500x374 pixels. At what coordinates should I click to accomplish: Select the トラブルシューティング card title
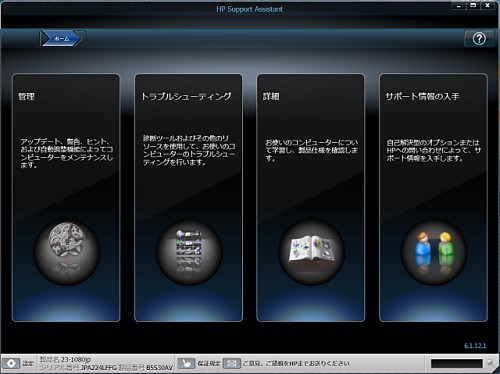click(x=186, y=96)
